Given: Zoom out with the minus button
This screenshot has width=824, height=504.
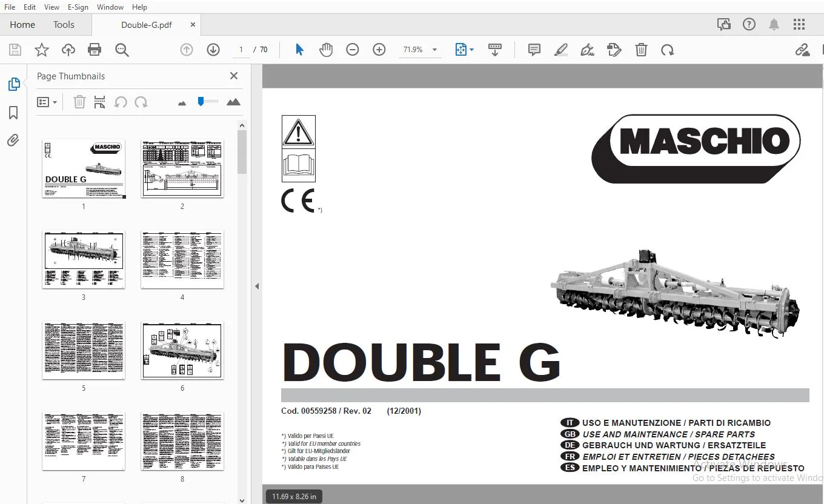Looking at the screenshot, I should [353, 50].
